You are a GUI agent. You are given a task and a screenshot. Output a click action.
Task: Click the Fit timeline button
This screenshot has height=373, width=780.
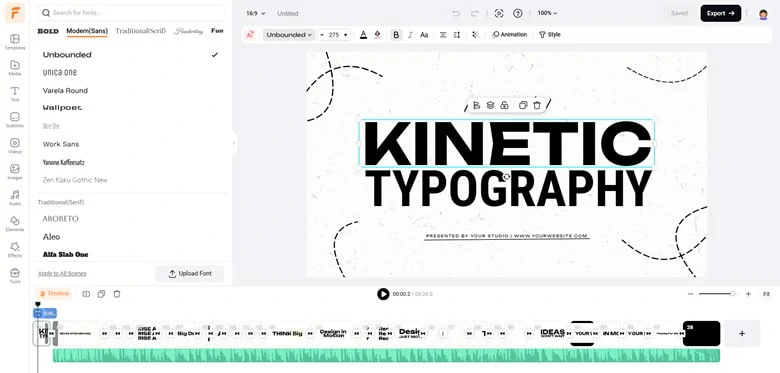766,294
